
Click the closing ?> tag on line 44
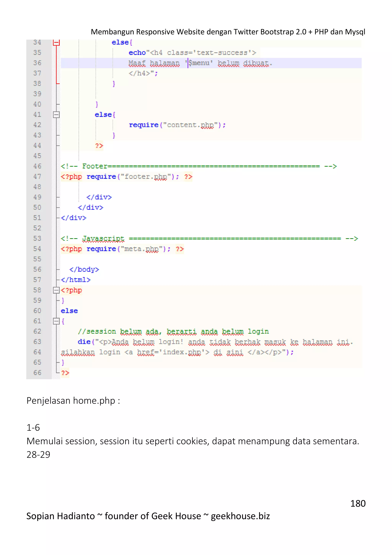99,146
